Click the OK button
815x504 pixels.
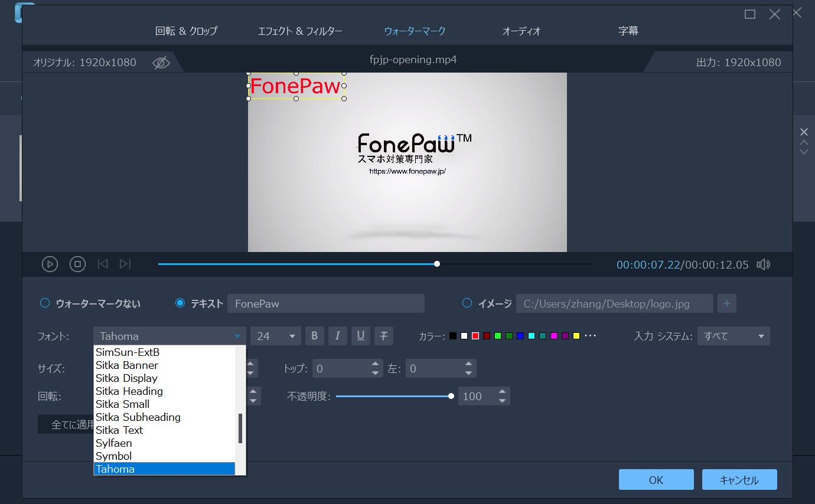point(656,480)
